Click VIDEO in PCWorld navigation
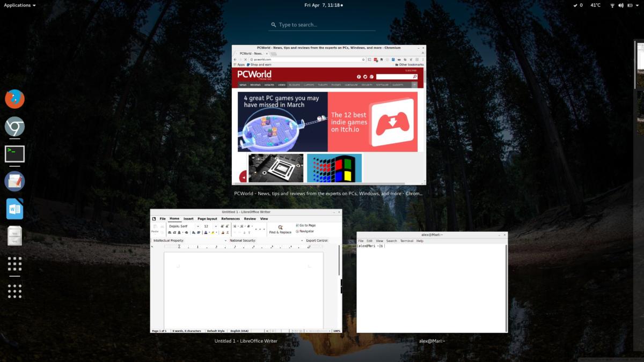This screenshot has width=644, height=362. click(x=282, y=85)
